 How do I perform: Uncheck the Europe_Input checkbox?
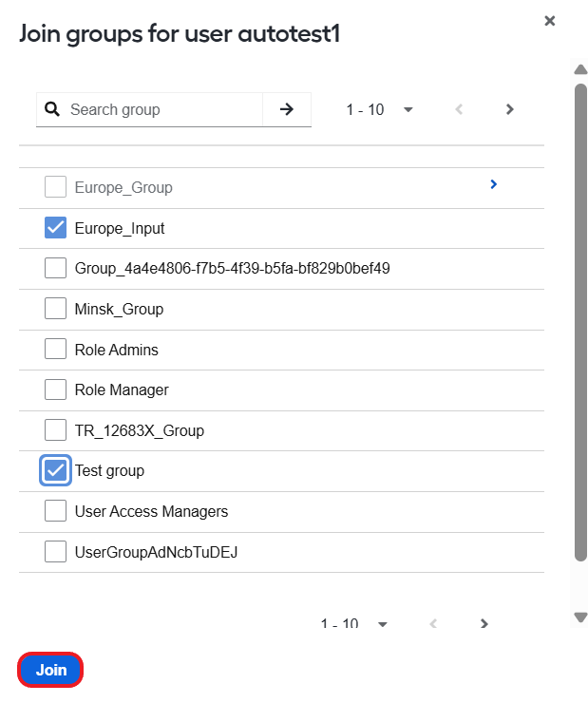[56, 227]
